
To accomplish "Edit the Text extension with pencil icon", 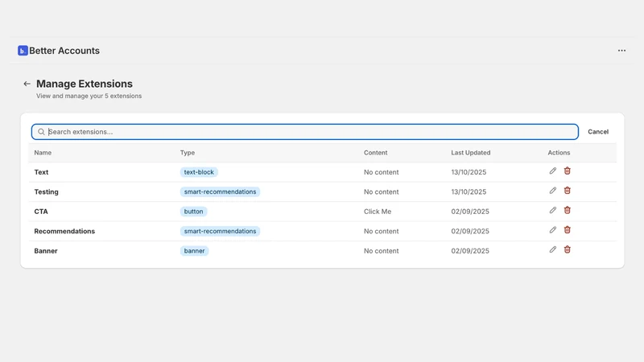I will (553, 171).
